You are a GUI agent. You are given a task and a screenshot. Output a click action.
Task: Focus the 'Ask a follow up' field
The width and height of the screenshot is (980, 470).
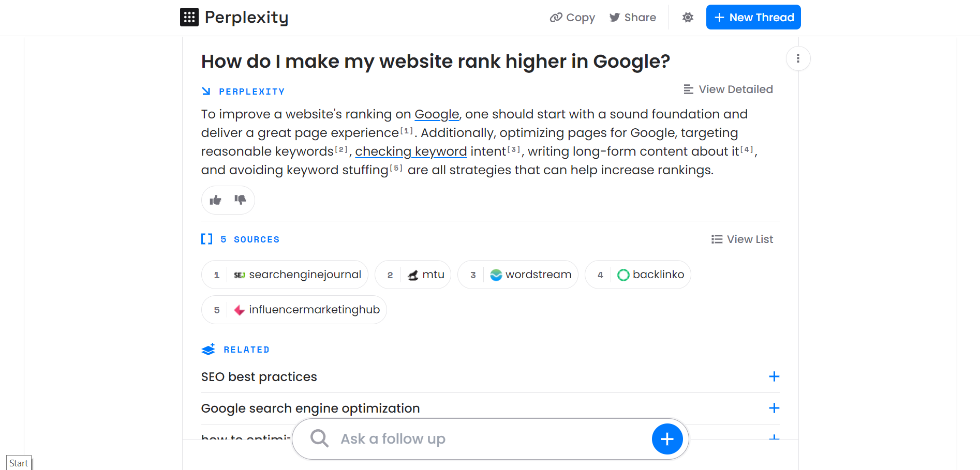[x=491, y=439]
